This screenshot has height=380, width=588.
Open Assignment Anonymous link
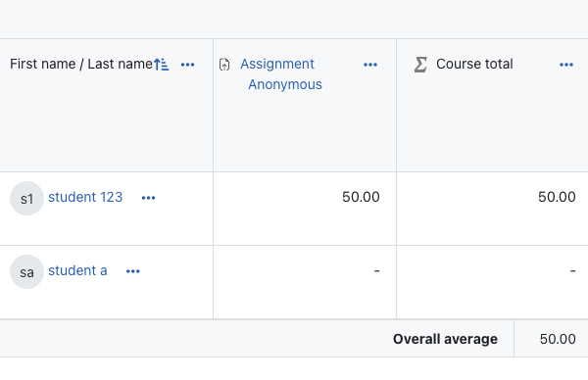coord(281,74)
